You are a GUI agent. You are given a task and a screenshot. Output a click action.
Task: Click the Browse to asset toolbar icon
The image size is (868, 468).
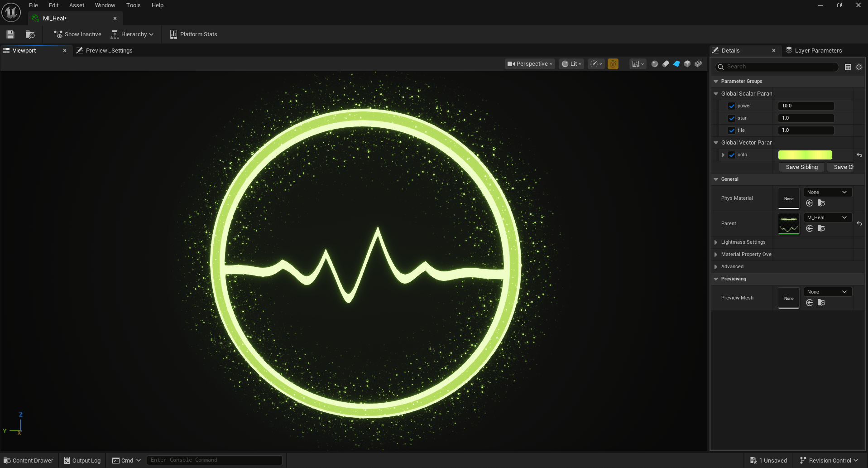[x=30, y=34]
